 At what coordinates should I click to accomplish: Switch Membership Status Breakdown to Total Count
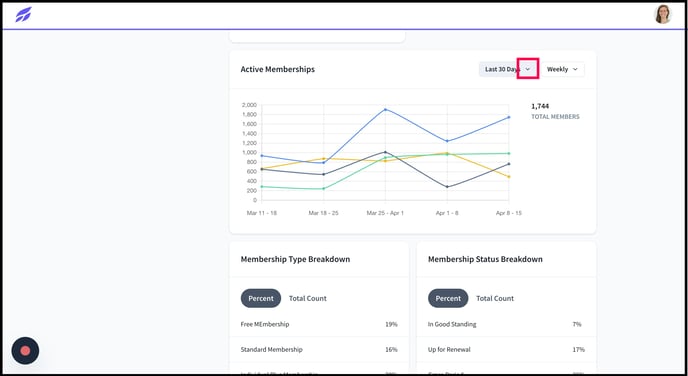point(495,298)
